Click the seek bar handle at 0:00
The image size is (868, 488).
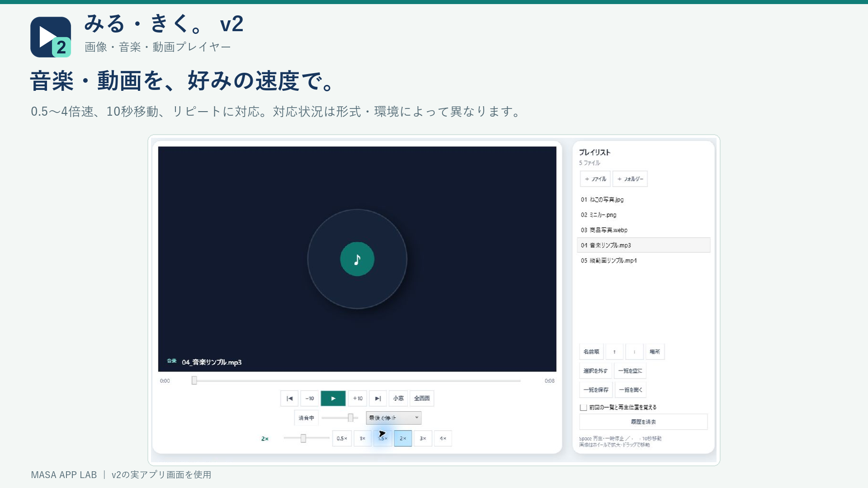click(x=194, y=380)
